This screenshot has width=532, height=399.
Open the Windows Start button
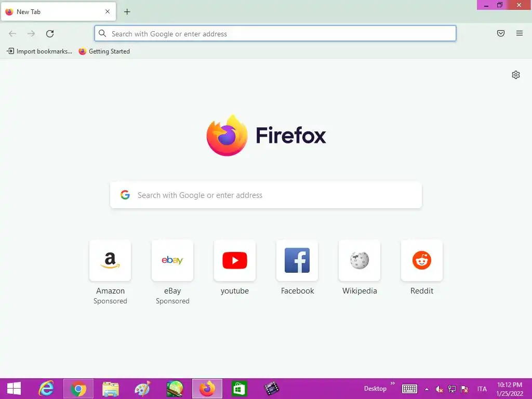pyautogui.click(x=14, y=389)
